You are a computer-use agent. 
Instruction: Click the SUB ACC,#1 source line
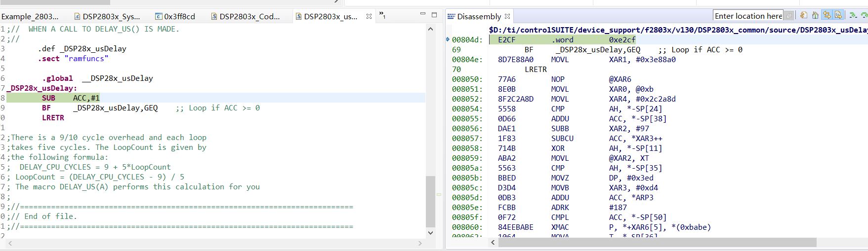point(71,98)
